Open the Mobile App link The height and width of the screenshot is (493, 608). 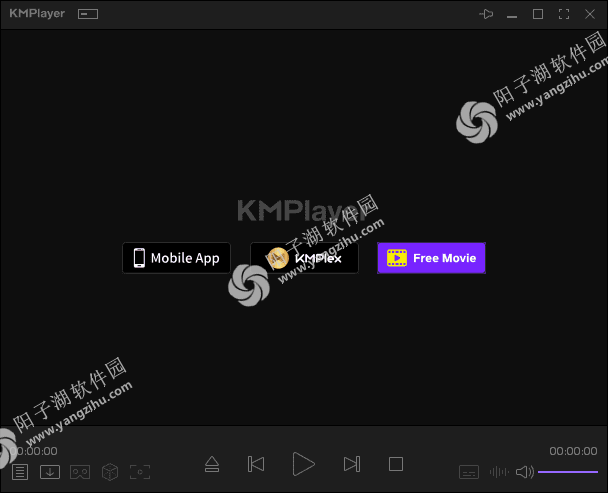[176, 258]
